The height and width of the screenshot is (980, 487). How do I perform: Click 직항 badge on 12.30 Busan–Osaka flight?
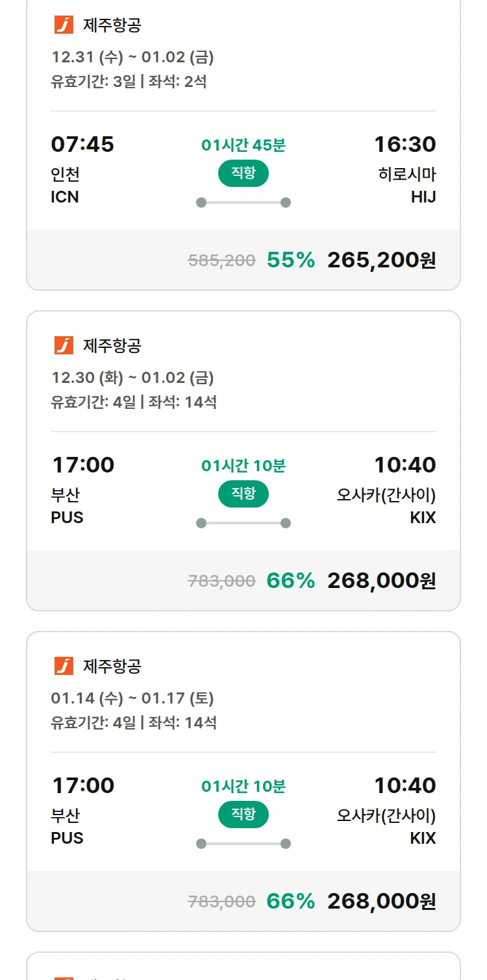pos(243,494)
